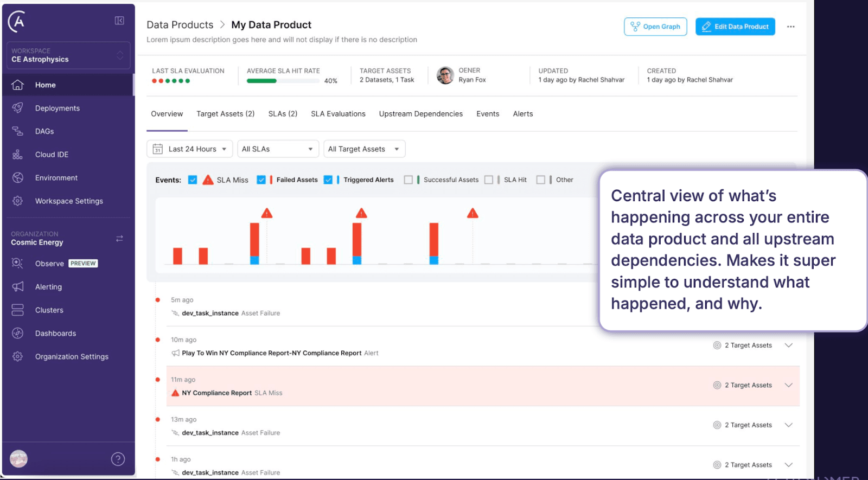Collapse the sidebar using the panel icon
Image resolution: width=868 pixels, height=480 pixels.
tap(119, 21)
